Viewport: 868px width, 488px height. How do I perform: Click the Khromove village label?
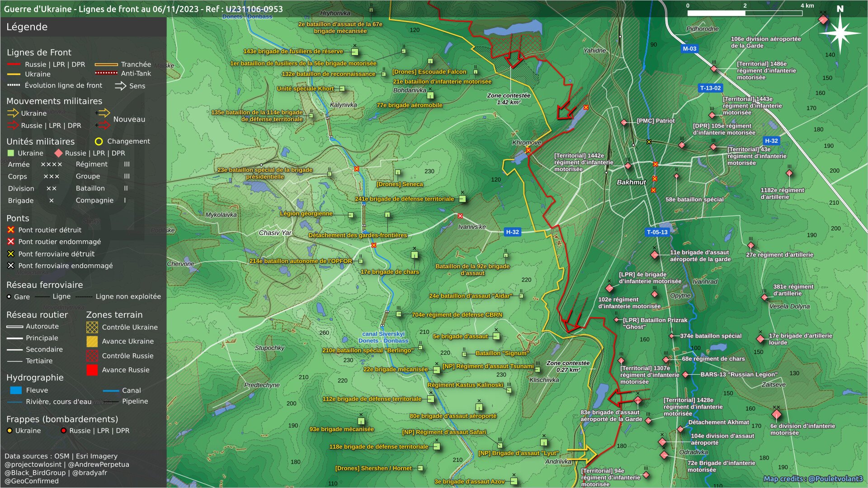(526, 143)
